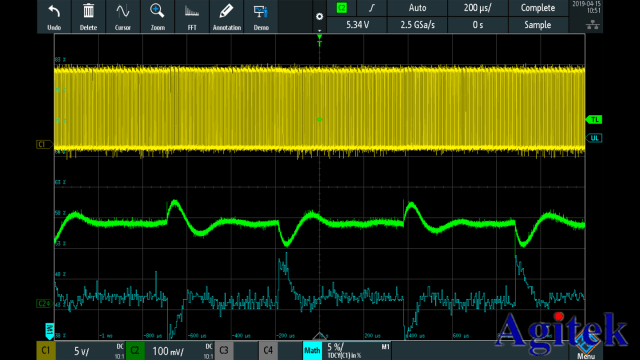Select the green C2 channel label
The width and height of the screenshot is (640, 360).
[135, 351]
